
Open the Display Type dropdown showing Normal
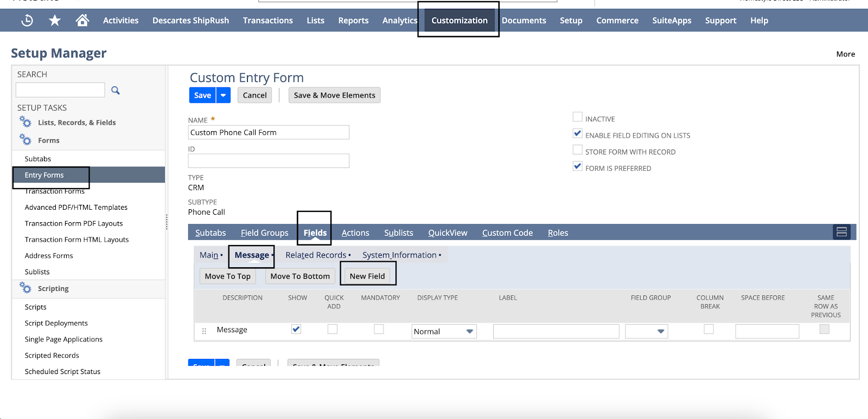point(444,331)
